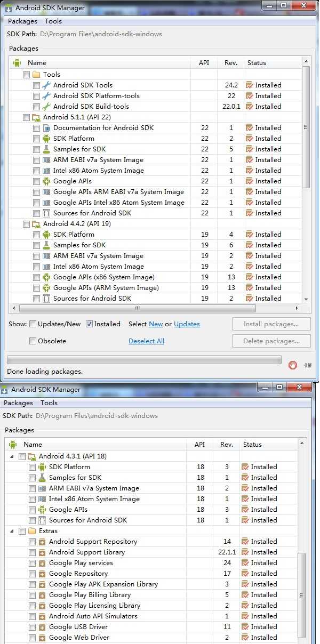The height and width of the screenshot is (644, 320).
Task: Click the Delete packages... button
Action: coord(270,341)
